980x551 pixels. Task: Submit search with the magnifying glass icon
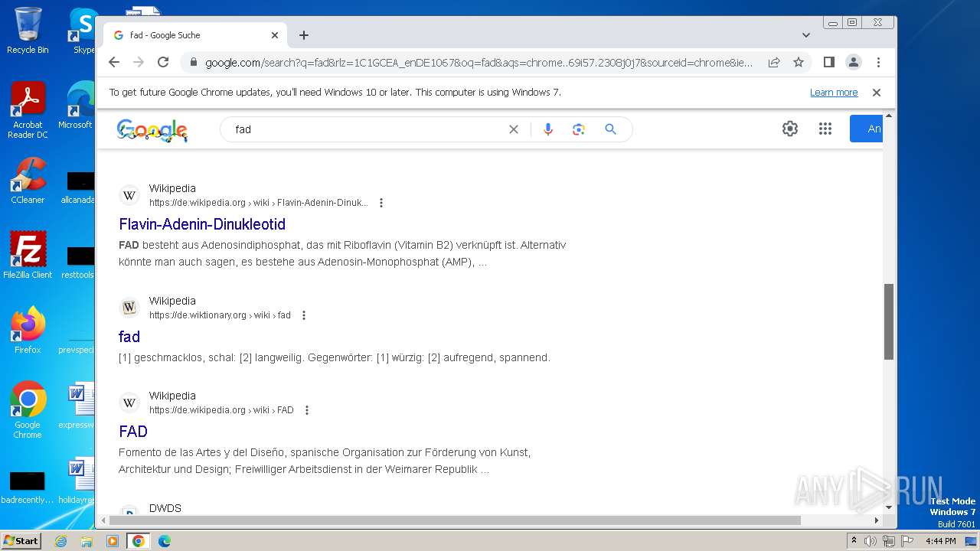click(610, 129)
